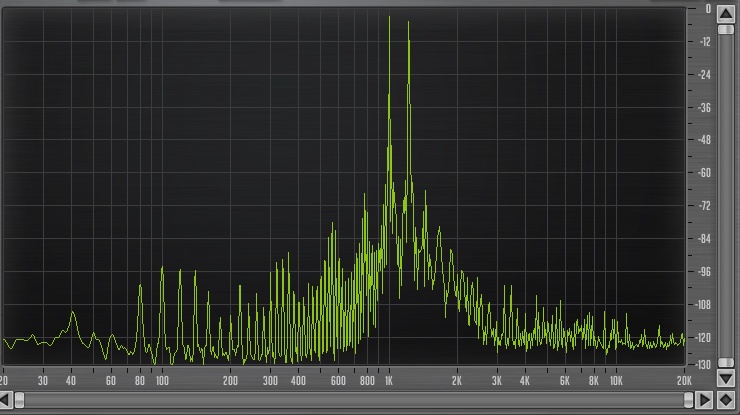Click the right arrow scroll button
The width and height of the screenshot is (740, 415).
click(704, 400)
